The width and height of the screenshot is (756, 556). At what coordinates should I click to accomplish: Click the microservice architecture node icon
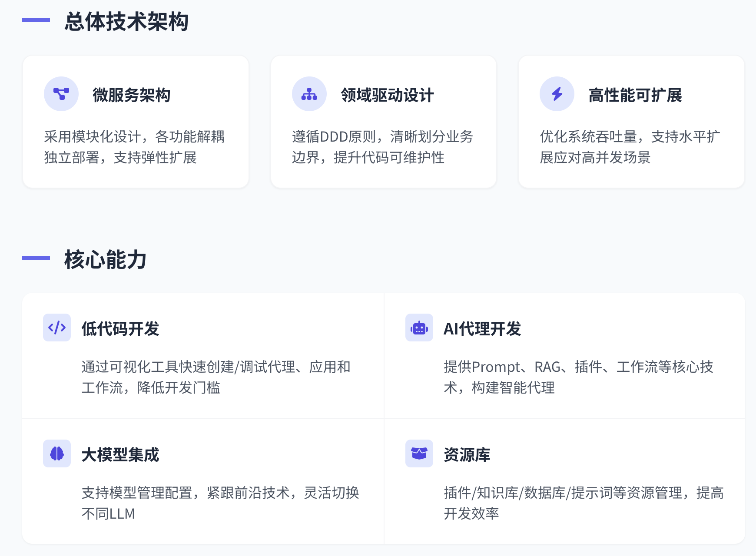pyautogui.click(x=61, y=94)
